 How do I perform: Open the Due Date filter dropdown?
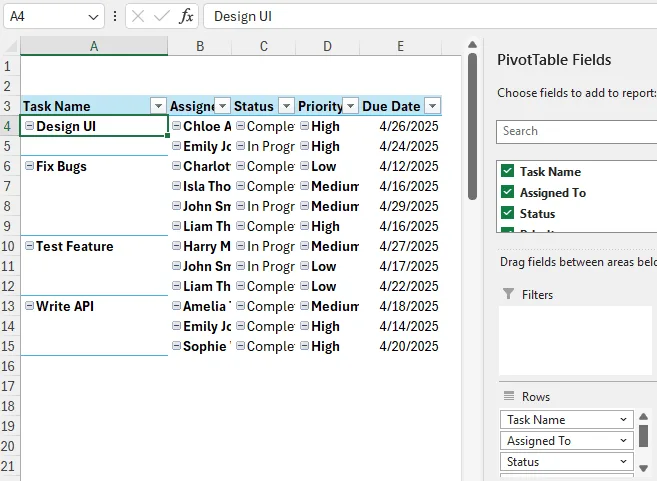point(432,106)
